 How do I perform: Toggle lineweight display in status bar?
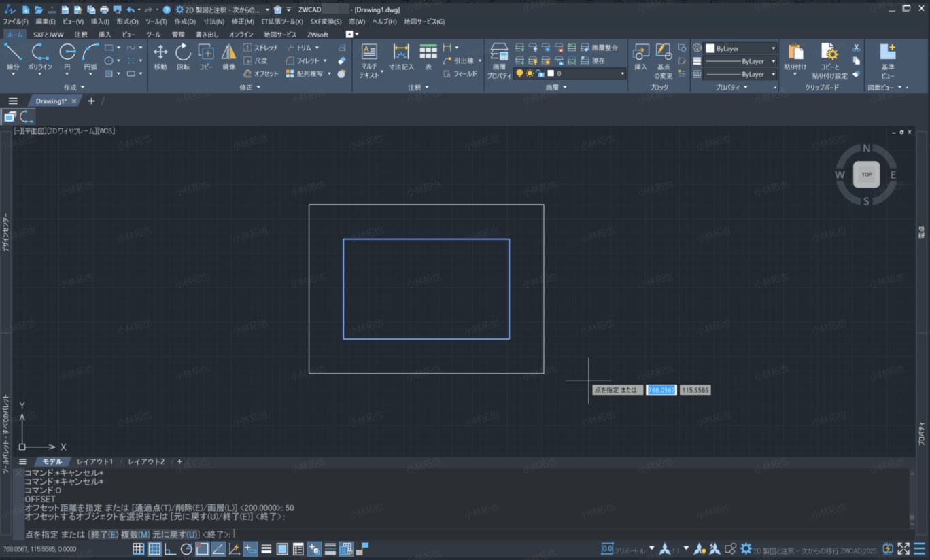click(266, 549)
